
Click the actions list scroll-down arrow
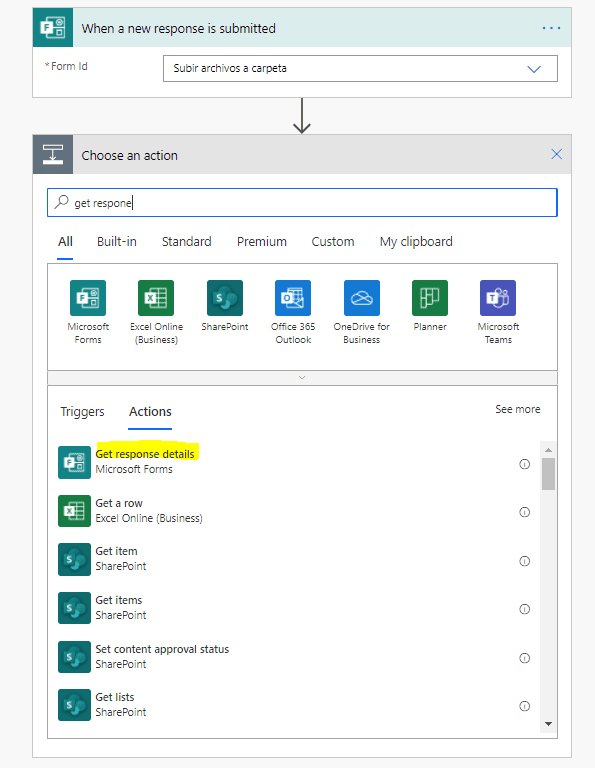(x=548, y=724)
